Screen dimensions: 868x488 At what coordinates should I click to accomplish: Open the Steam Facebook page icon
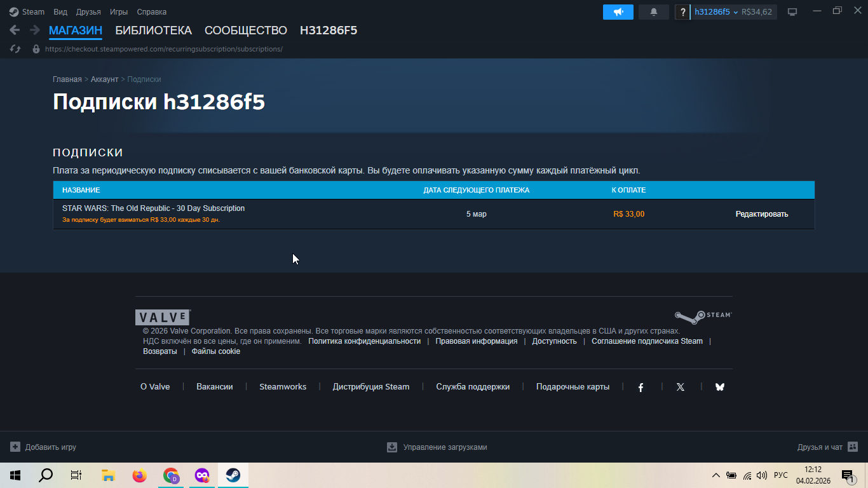point(641,387)
